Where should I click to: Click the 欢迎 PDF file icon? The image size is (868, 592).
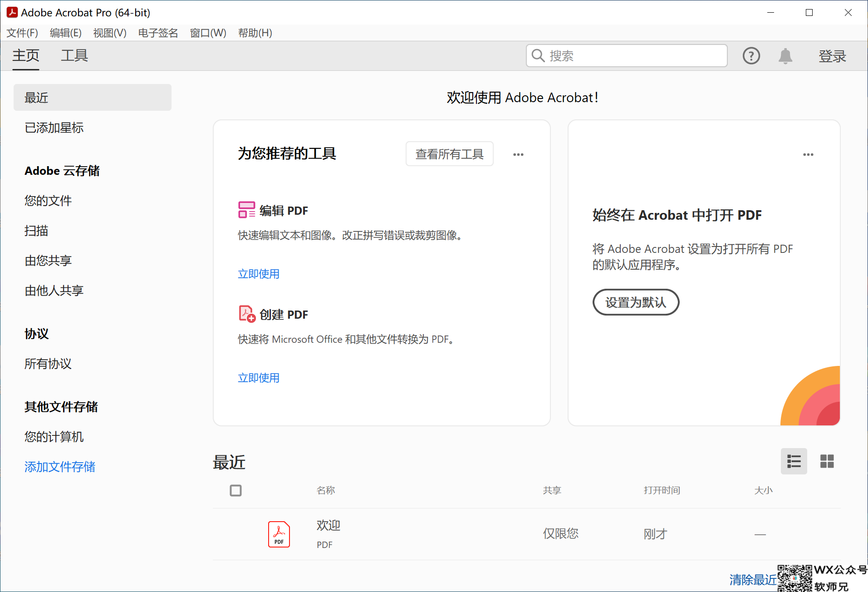tap(279, 534)
